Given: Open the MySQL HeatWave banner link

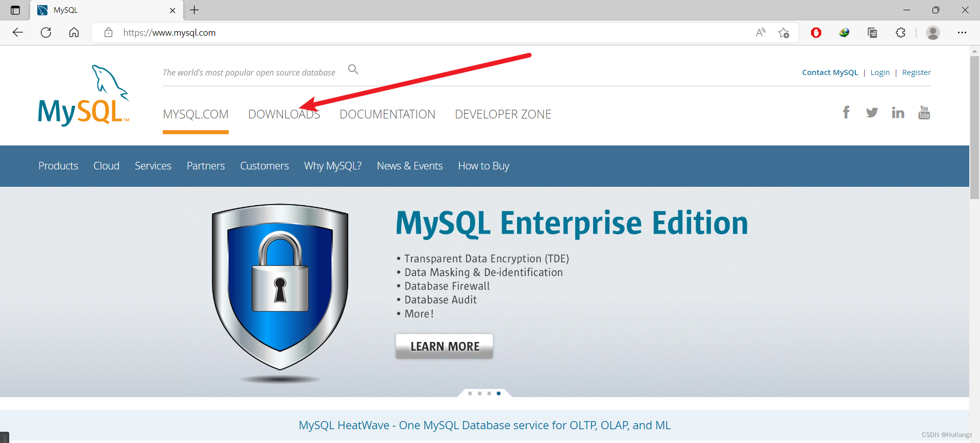Looking at the screenshot, I should coord(485,425).
